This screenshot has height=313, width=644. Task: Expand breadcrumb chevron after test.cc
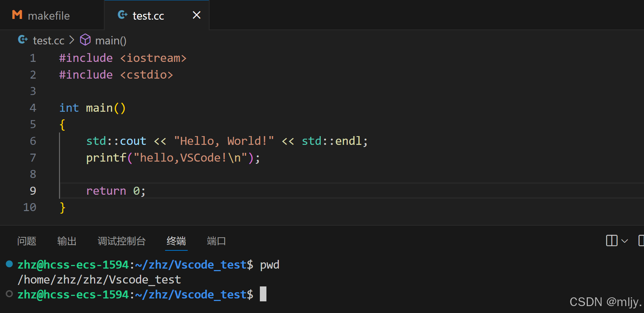pos(72,40)
